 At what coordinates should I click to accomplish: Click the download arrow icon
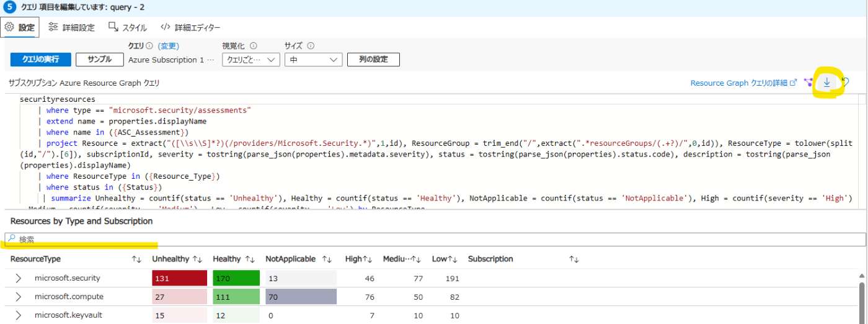827,83
